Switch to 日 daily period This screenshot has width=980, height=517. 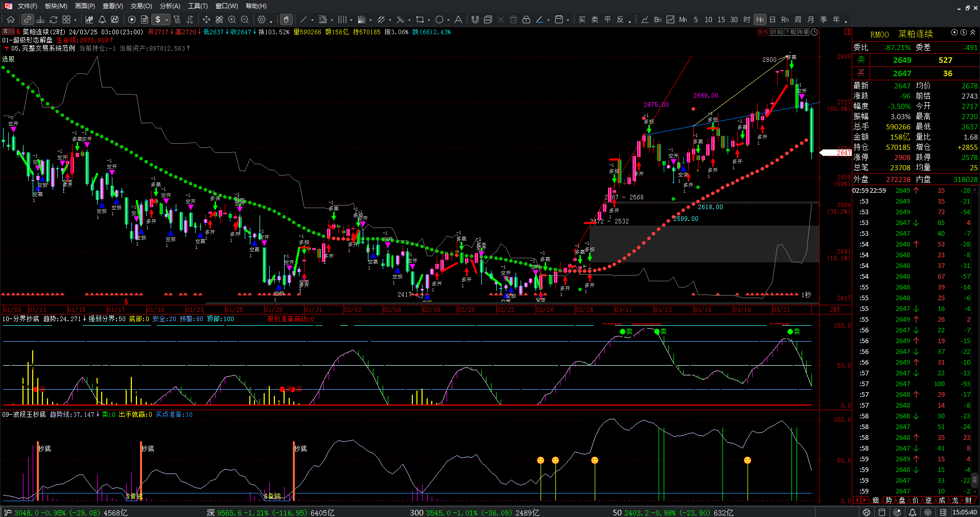pos(773,19)
